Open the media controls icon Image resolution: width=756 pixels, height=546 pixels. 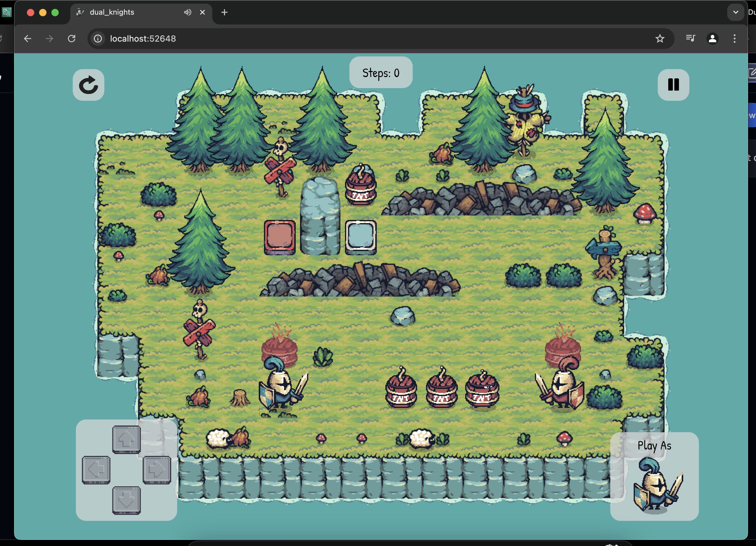(690, 39)
